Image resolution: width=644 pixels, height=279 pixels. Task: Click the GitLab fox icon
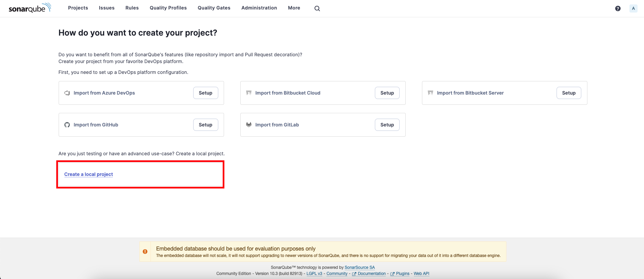[249, 125]
